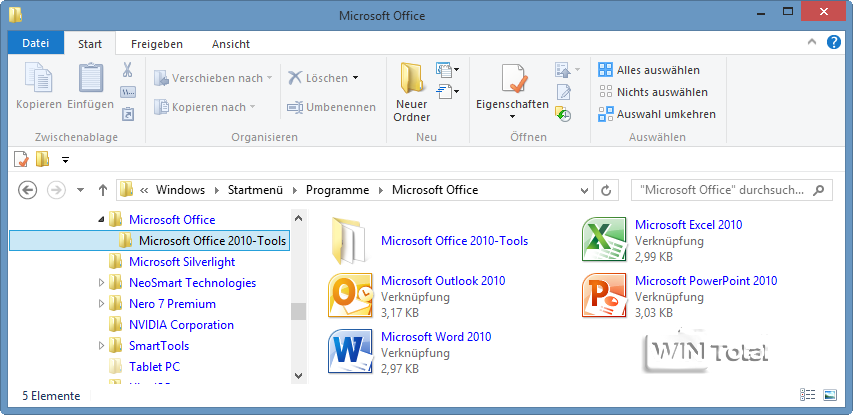This screenshot has height=415, width=853.
Task: Click quick access properties icon
Action: 21,159
